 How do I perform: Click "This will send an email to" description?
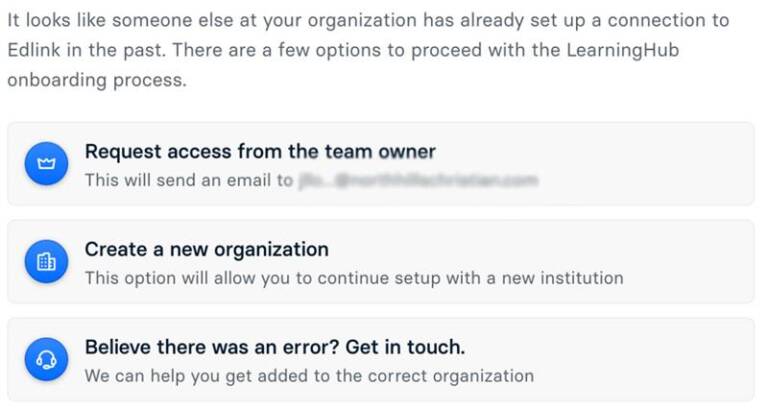click(188, 180)
